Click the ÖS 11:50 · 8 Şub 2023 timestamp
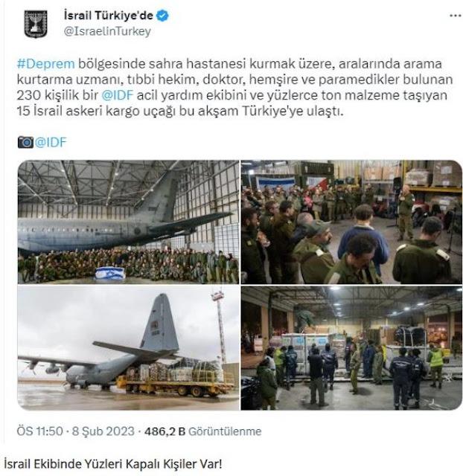The width and height of the screenshot is (463, 476). 76,431
